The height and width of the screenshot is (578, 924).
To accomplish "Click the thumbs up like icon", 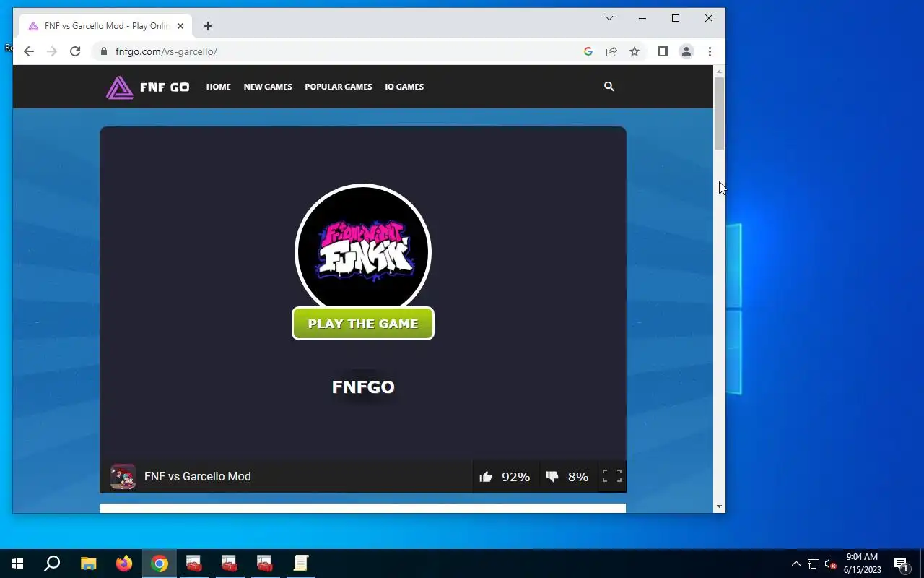I will pos(486,477).
